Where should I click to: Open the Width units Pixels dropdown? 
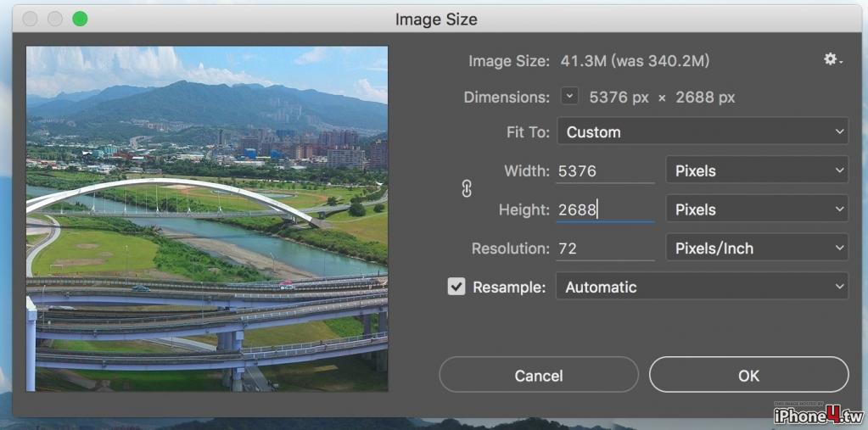757,170
